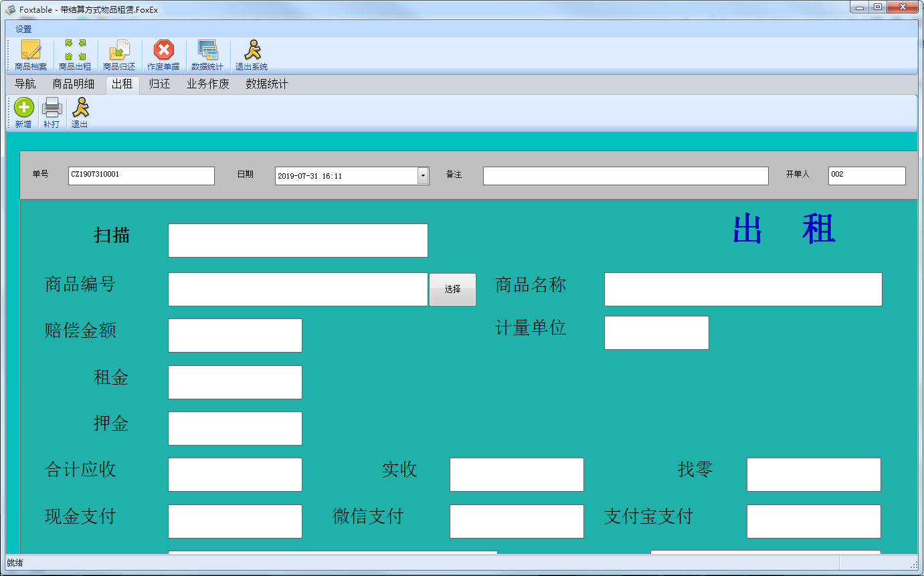Click the red 作废单据 void icon
Image resolution: width=924 pixels, height=576 pixels.
coord(163,54)
